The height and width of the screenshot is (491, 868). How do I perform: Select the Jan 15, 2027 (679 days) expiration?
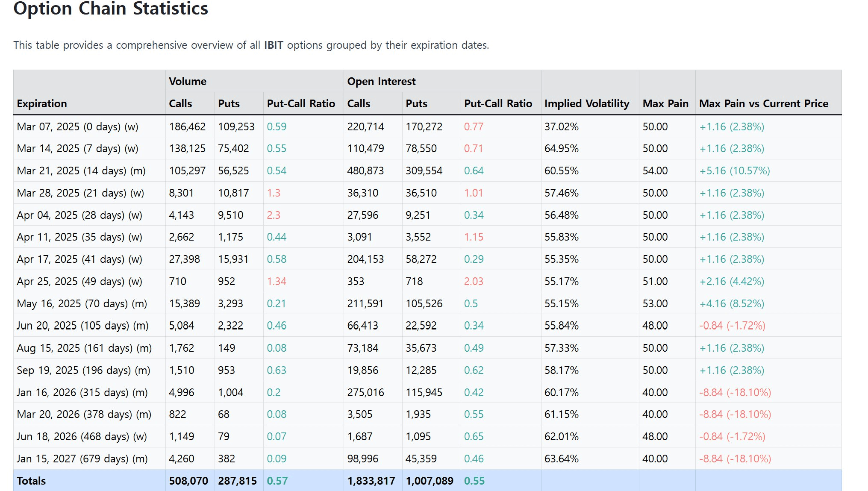coord(82,459)
